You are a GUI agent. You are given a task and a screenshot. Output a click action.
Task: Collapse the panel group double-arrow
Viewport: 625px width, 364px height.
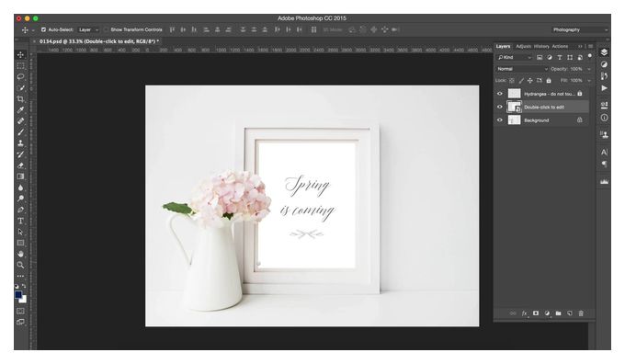(x=580, y=46)
